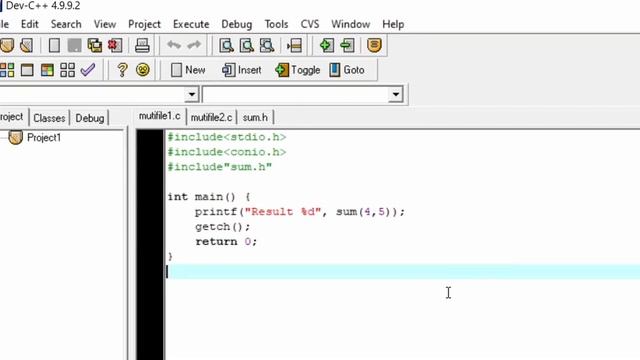Click the getch(); code line
Viewport: 640px width, 360px height.
point(222,227)
